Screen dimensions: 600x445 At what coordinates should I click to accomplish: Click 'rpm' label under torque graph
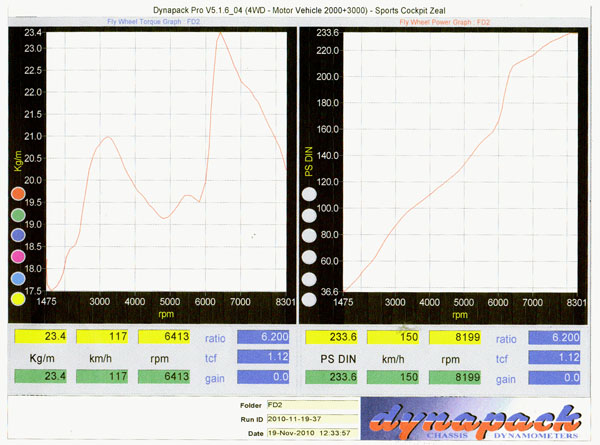click(x=166, y=314)
